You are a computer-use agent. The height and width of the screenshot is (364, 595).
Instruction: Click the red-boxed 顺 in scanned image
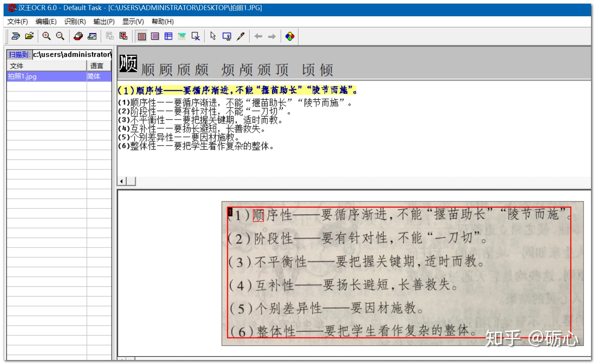[258, 215]
